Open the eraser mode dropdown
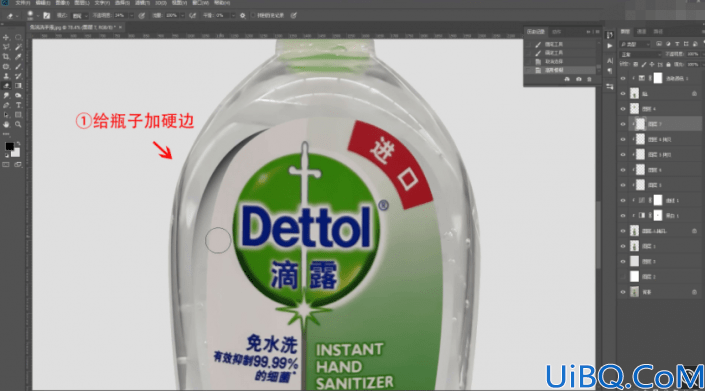Image resolution: width=705 pixels, height=391 pixels. tap(79, 15)
